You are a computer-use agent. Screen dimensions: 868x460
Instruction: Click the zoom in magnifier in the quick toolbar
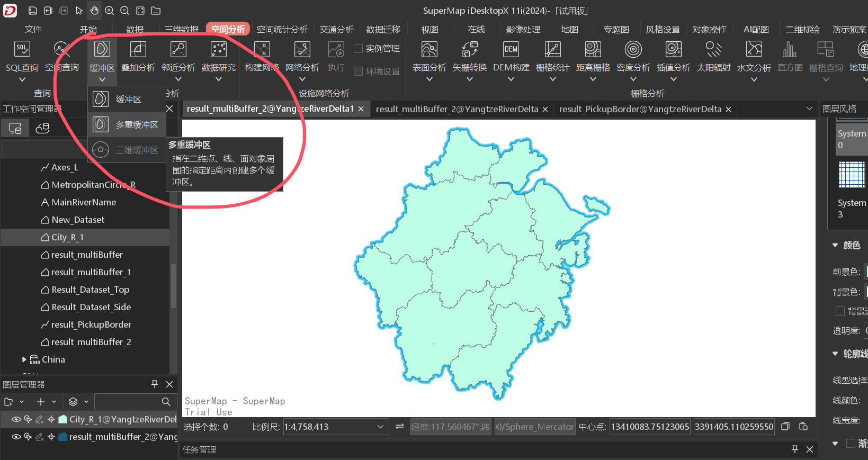[x=110, y=11]
